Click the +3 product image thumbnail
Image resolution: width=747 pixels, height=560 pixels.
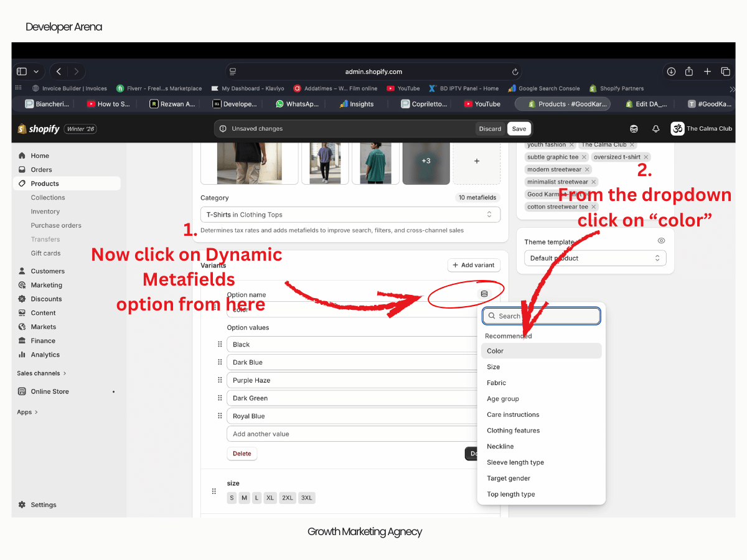pyautogui.click(x=426, y=161)
